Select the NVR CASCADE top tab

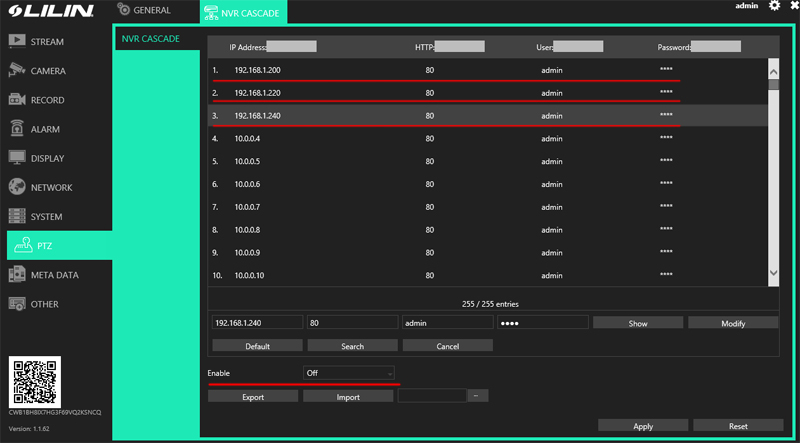click(x=243, y=13)
